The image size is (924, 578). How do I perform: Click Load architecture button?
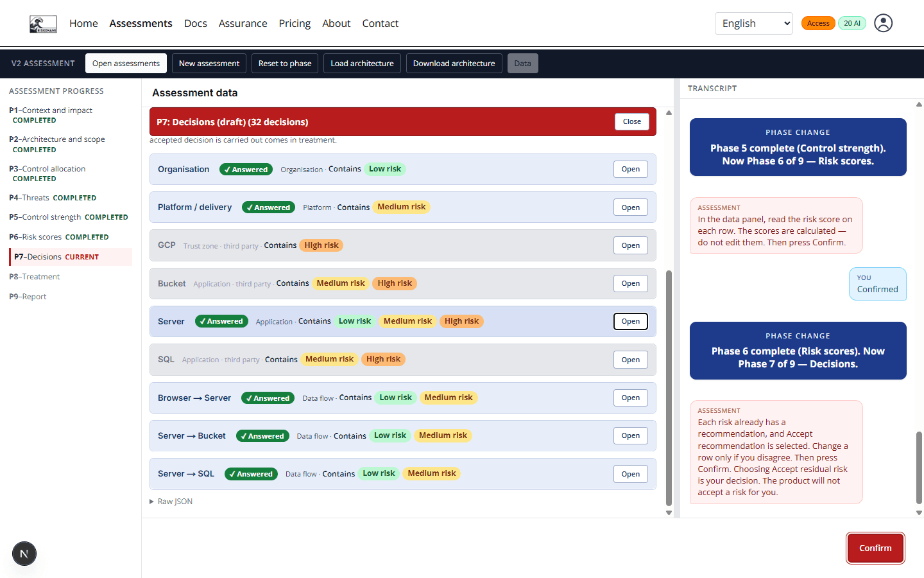[362, 64]
